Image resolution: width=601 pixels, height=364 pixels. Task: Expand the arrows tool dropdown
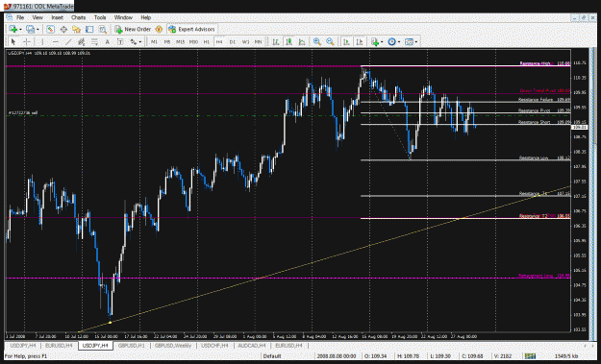point(140,42)
